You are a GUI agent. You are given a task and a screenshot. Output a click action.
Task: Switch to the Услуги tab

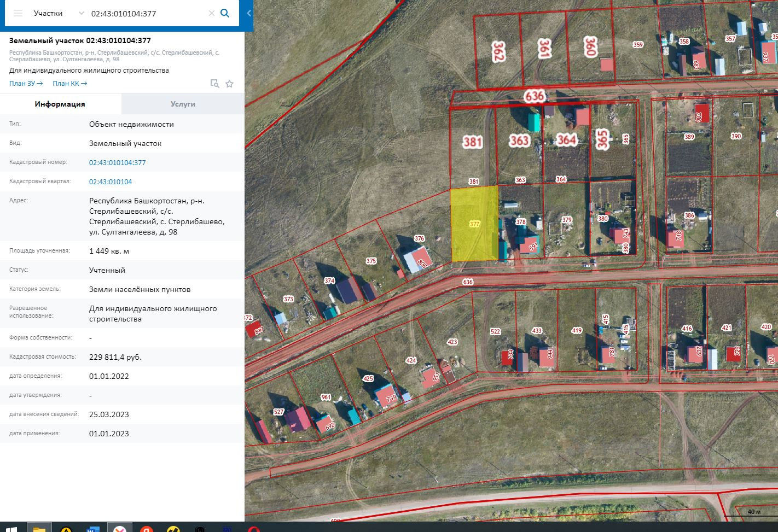click(x=183, y=104)
